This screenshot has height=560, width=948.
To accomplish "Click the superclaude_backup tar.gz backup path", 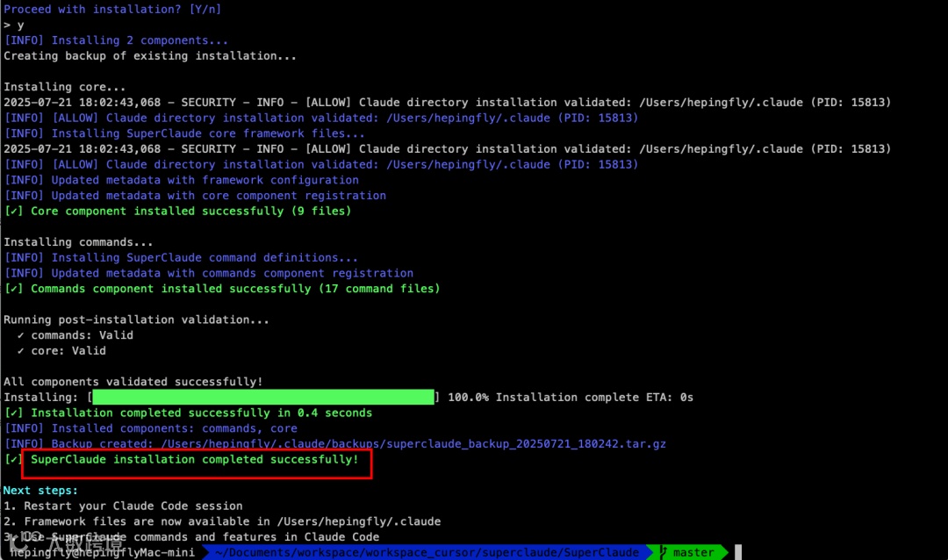I will pos(413,444).
